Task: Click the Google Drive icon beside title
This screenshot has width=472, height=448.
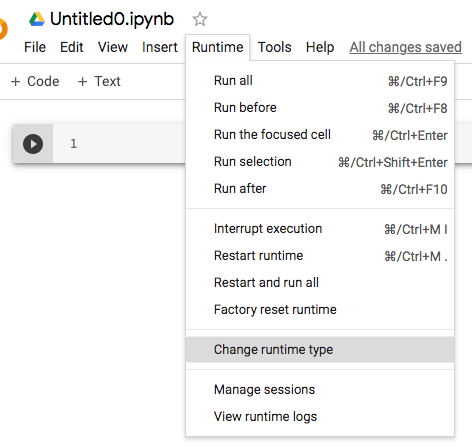Action: 37,19
